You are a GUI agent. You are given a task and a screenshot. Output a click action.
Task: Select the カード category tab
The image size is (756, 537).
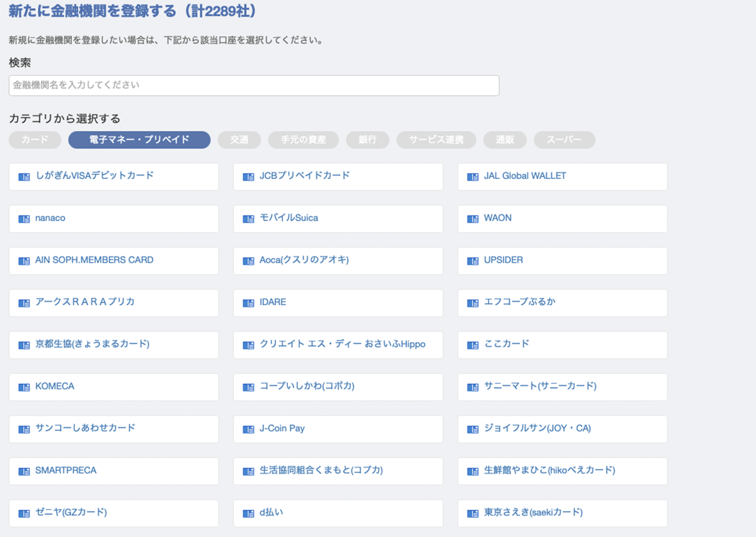tap(35, 140)
